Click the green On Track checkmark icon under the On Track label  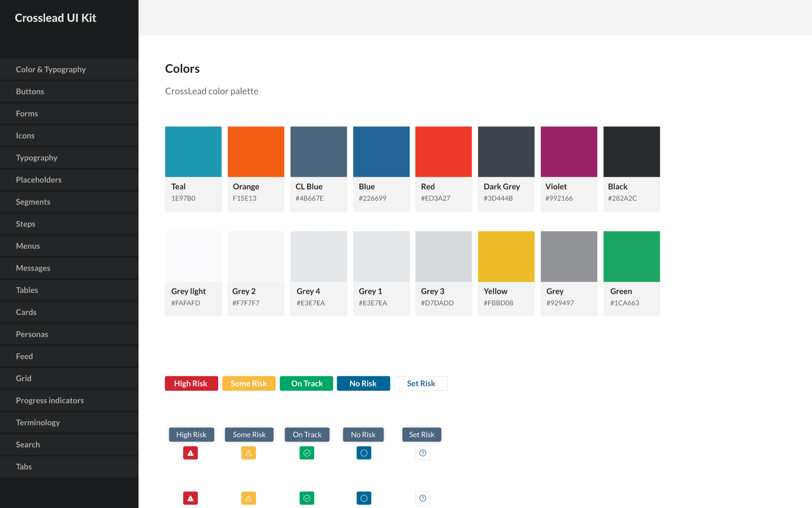(307, 453)
